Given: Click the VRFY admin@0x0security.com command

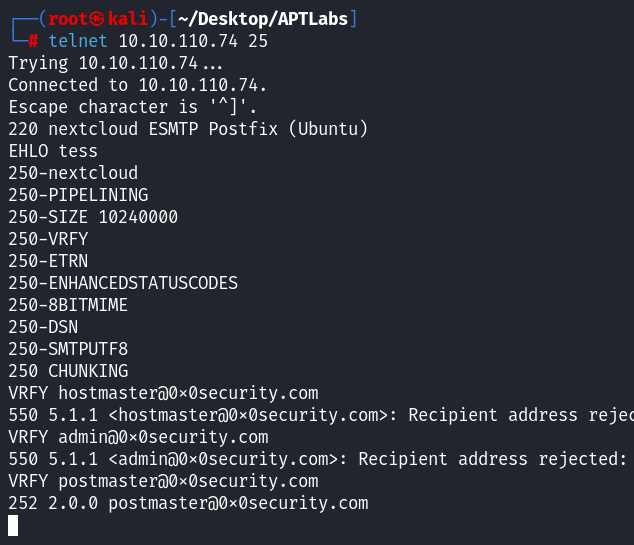Looking at the screenshot, I should coord(138,437).
